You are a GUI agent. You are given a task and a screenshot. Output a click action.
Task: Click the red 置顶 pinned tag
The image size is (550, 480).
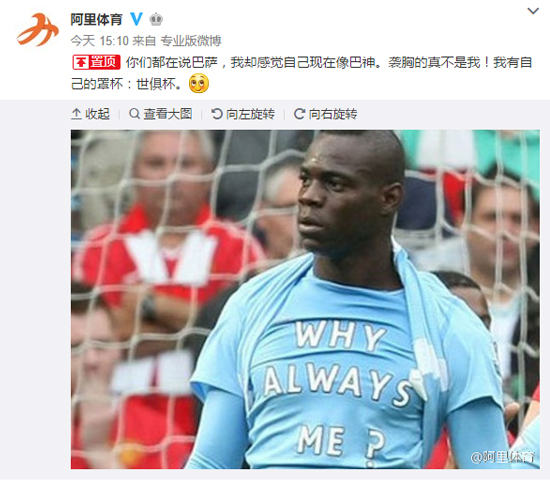[96, 62]
